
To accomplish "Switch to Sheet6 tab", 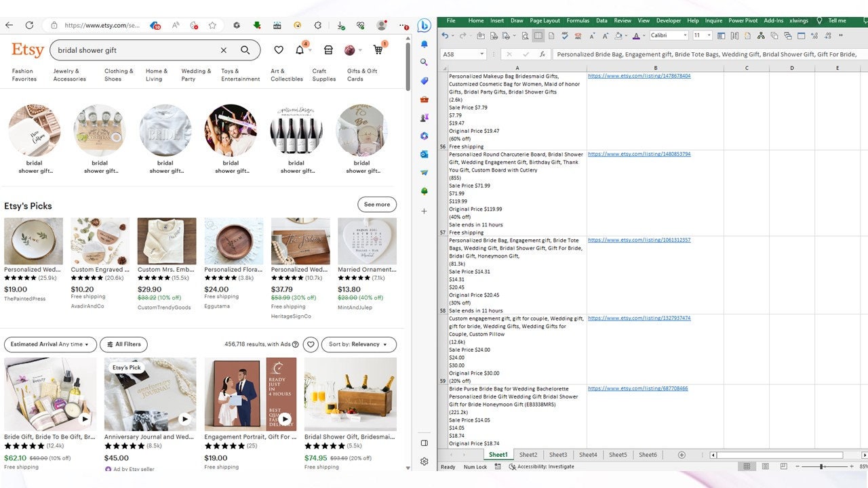I will (x=648, y=455).
